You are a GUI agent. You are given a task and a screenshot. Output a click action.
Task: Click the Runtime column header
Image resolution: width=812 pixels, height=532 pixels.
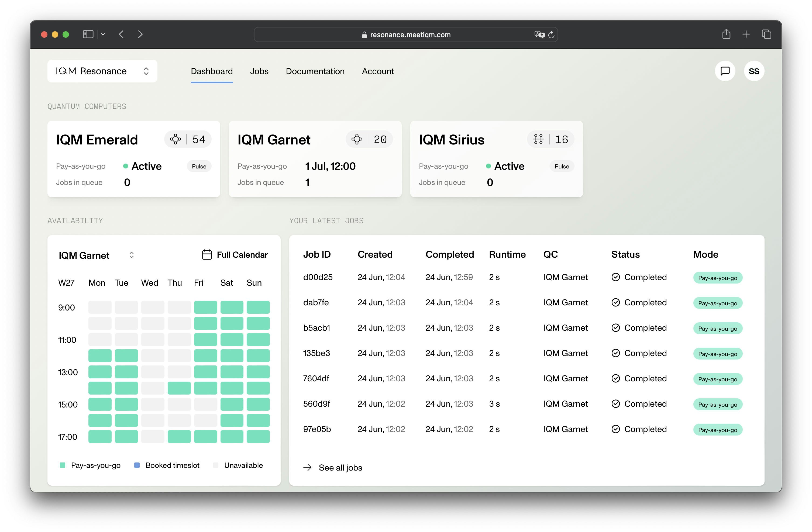[x=507, y=254]
